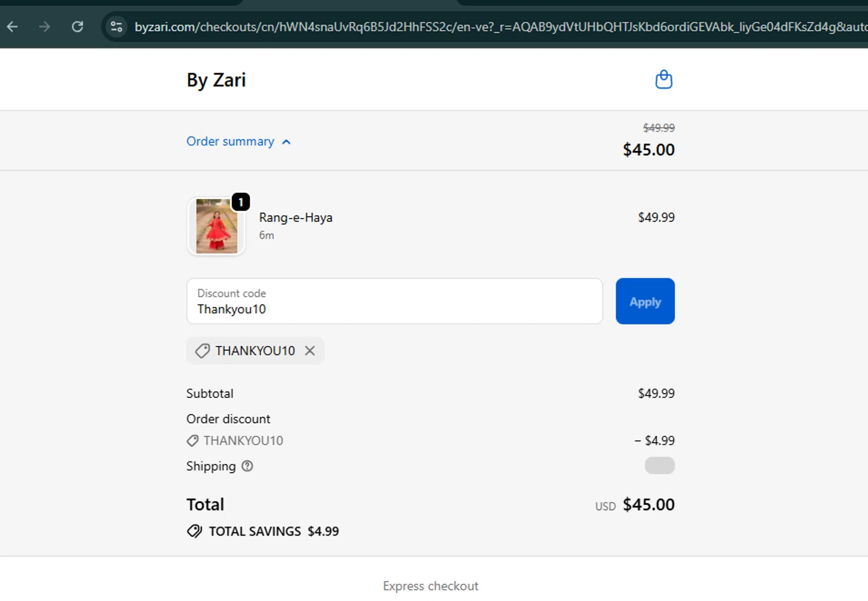Image resolution: width=868 pixels, height=601 pixels.
Task: Click the Shipping label
Action: 211,466
